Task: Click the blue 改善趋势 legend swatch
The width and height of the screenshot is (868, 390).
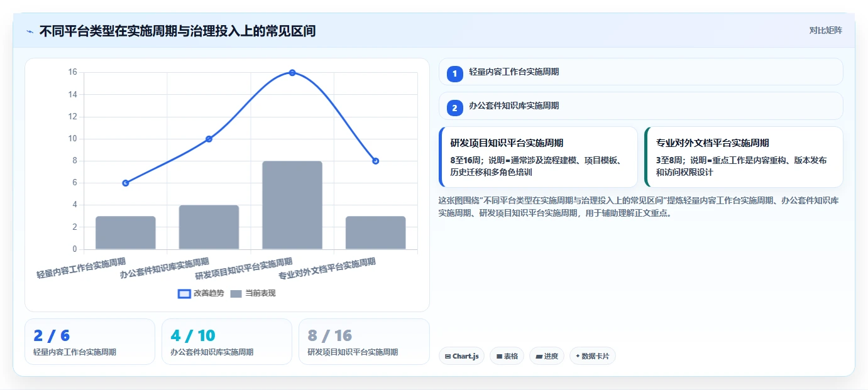Action: (x=184, y=293)
